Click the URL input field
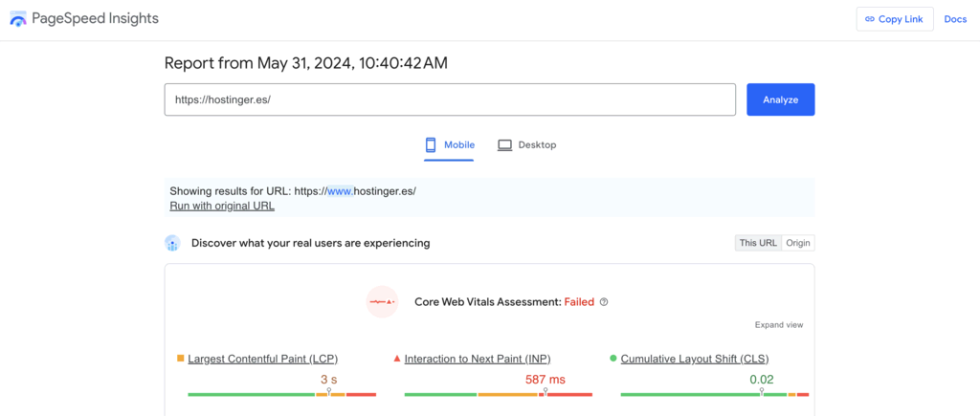This screenshot has width=980, height=416. pos(450,99)
